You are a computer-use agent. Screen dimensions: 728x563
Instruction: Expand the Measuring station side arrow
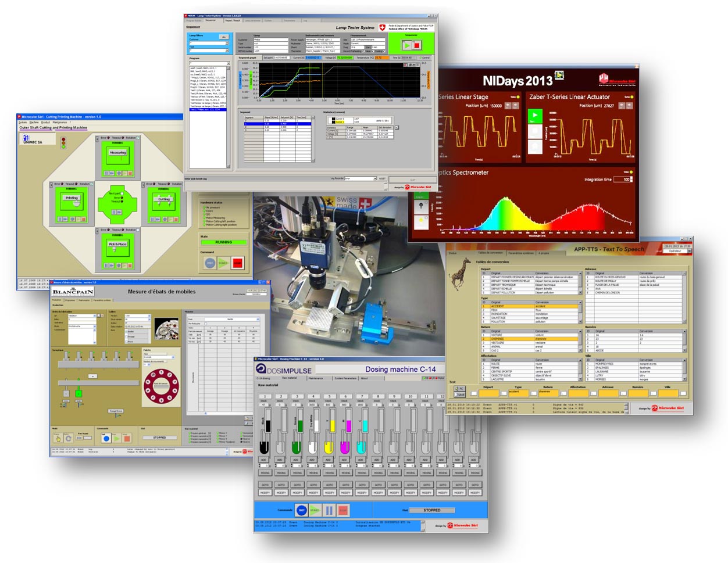97,139
